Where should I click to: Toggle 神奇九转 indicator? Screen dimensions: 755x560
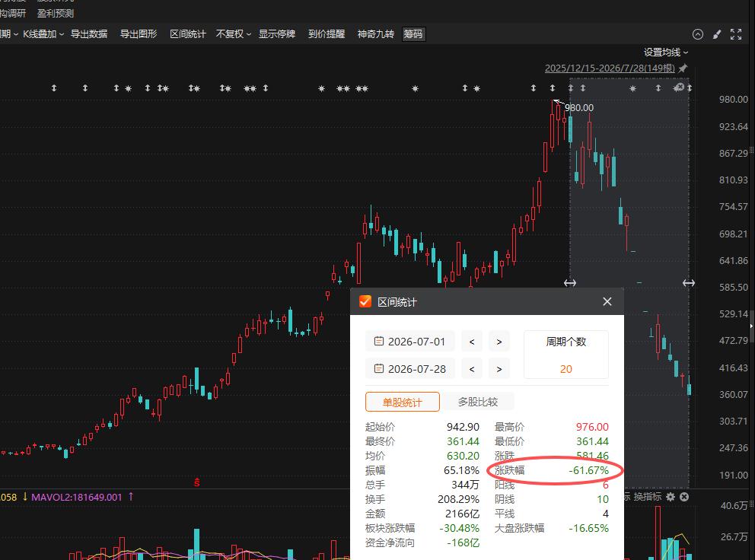coord(375,34)
